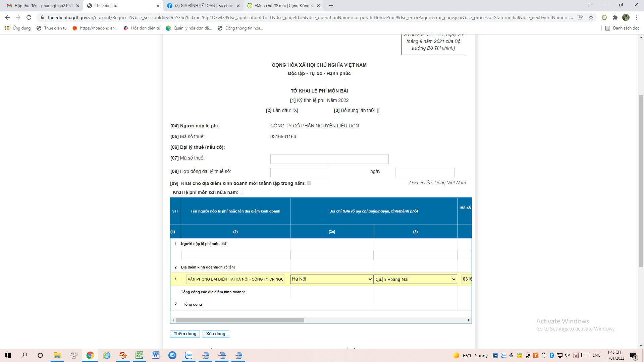Reload the current page
Image resolution: width=644 pixels, height=362 pixels.
[x=29, y=17]
